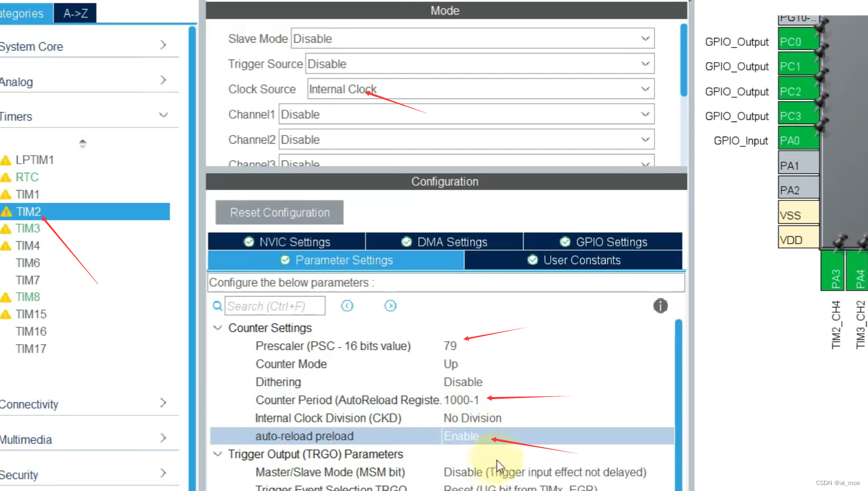Click the categories panel vertical scrollbar
Screen dimensions: 868x491
pos(192,259)
